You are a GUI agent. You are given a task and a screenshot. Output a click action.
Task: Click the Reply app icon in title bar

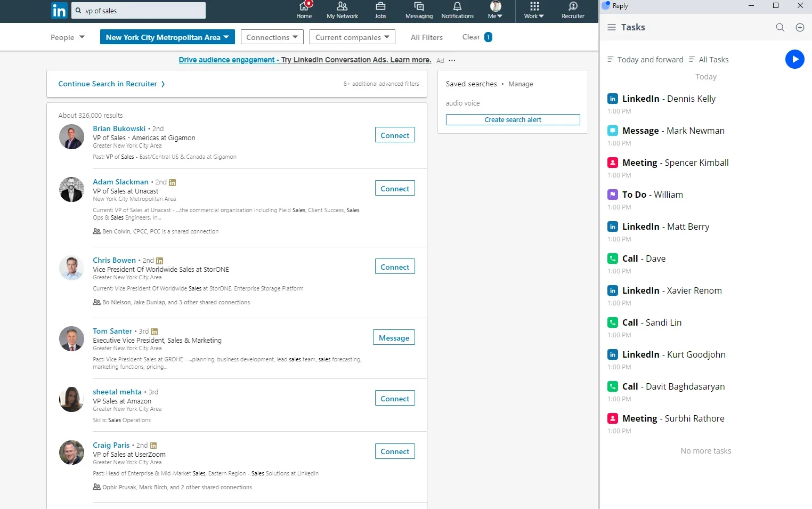click(x=606, y=5)
